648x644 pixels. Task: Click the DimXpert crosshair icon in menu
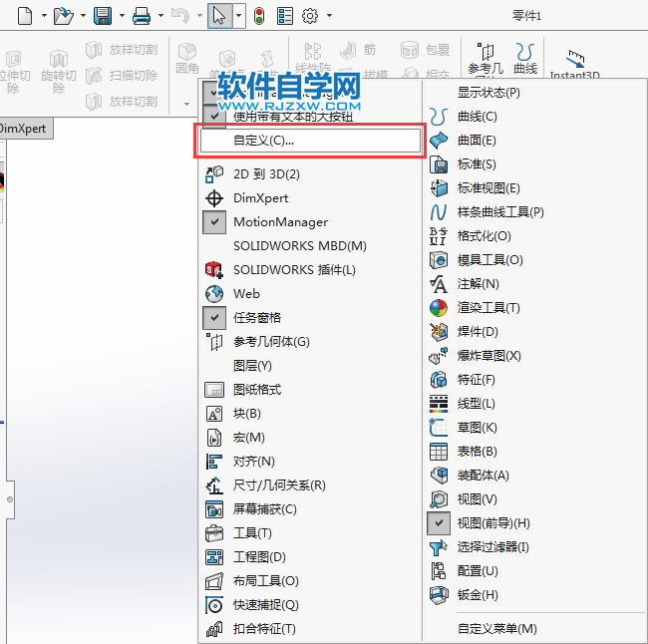coord(214,198)
